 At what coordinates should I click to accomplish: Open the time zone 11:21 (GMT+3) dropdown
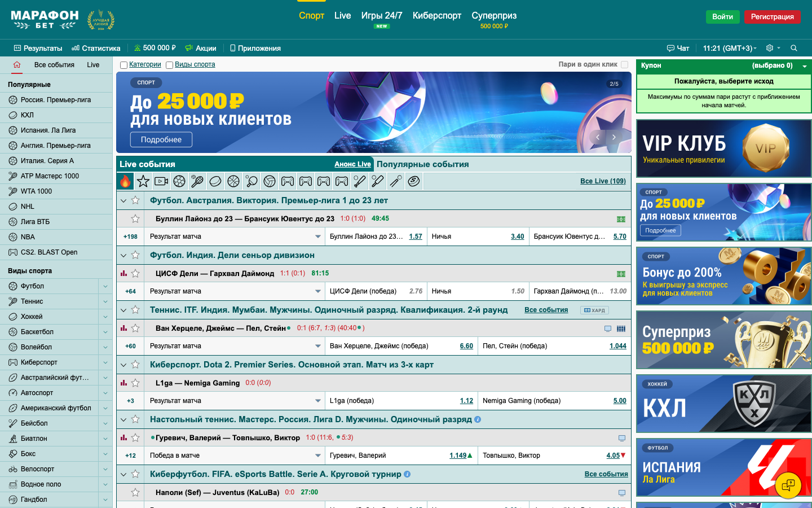[x=729, y=48]
